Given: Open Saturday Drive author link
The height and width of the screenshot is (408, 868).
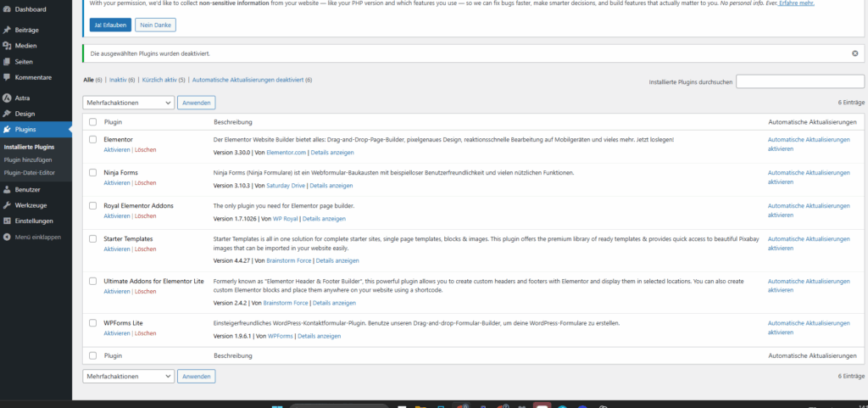Looking at the screenshot, I should (286, 186).
